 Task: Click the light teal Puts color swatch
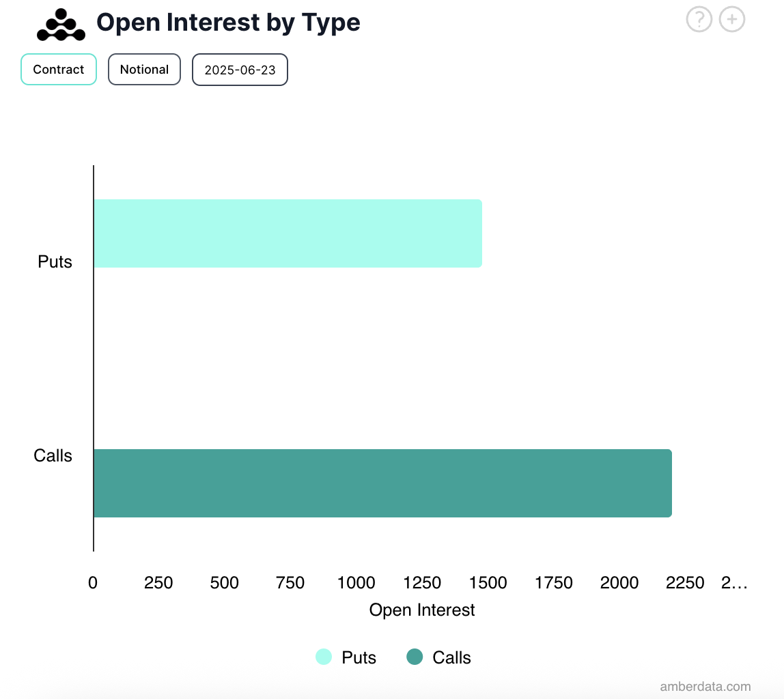(323, 657)
